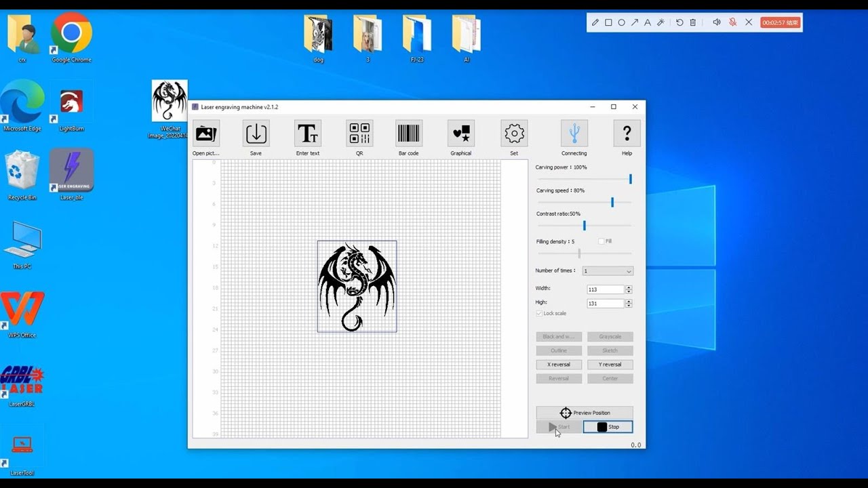This screenshot has width=868, height=488.
Task: Click the Sketch button
Action: [610, 350]
